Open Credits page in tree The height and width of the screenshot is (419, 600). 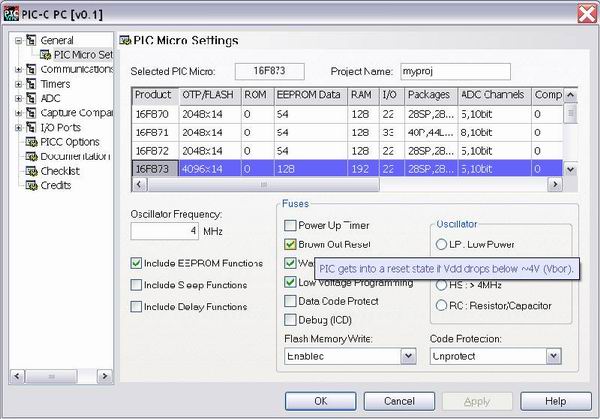[56, 186]
